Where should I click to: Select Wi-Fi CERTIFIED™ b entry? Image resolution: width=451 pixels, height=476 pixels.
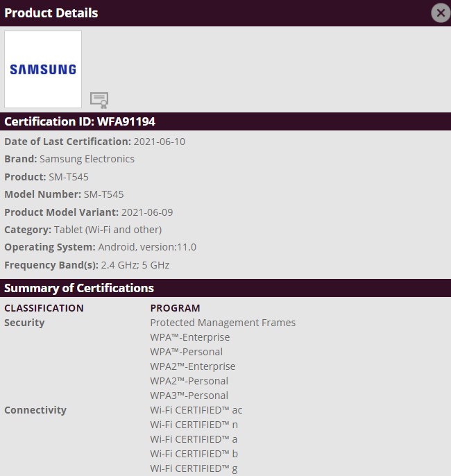coord(194,454)
